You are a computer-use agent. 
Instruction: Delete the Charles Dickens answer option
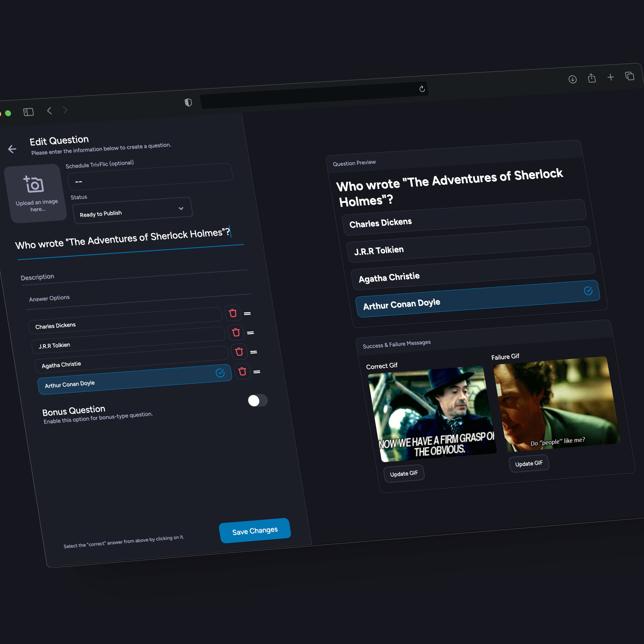(233, 313)
